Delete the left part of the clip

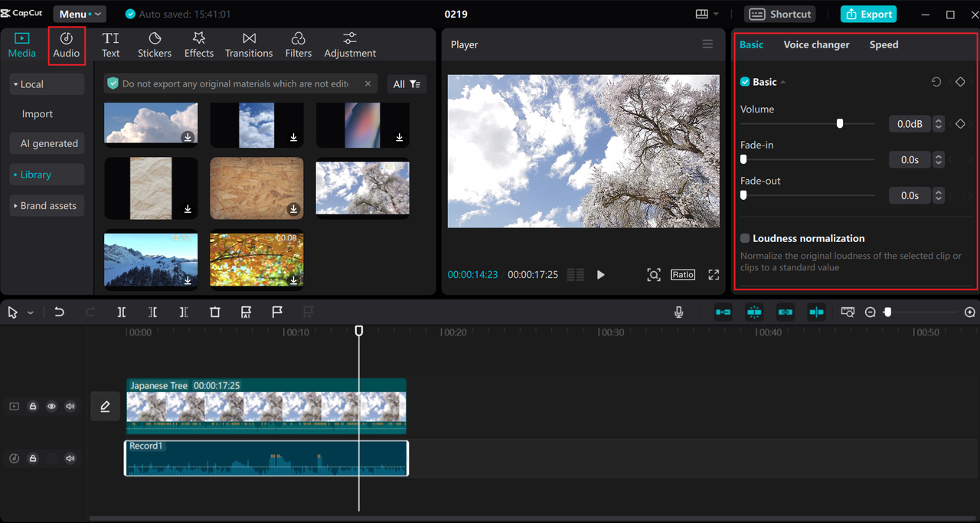[153, 312]
